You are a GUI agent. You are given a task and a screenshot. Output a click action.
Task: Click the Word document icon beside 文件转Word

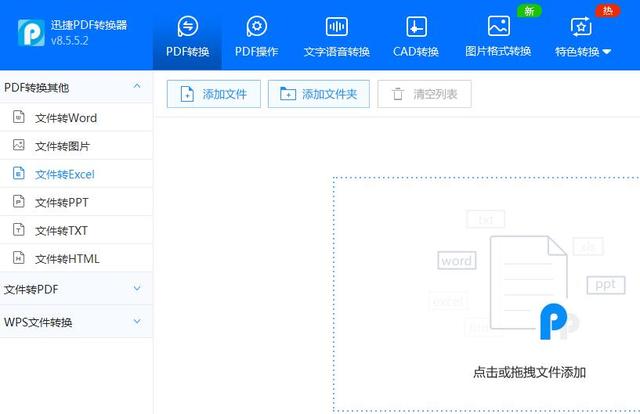point(19,117)
